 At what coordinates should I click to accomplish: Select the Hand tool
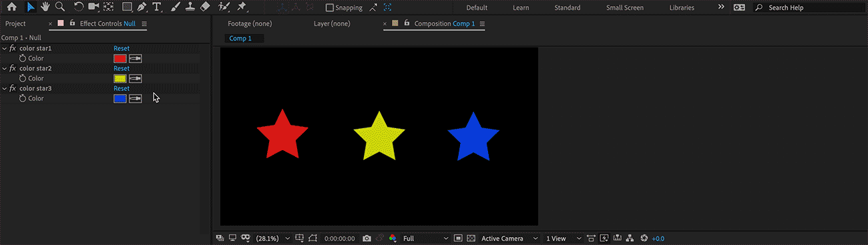pos(45,7)
